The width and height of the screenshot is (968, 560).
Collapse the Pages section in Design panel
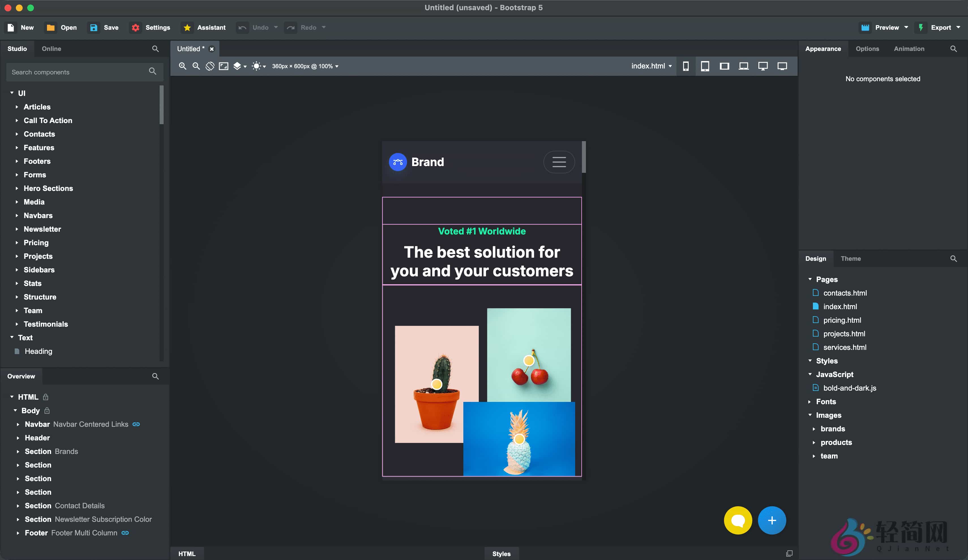point(811,279)
